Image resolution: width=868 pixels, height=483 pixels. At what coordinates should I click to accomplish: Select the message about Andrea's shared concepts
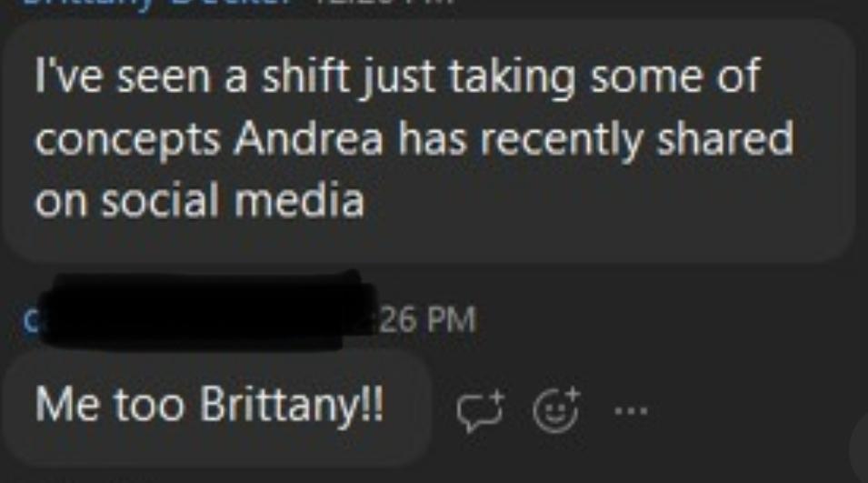click(x=426, y=141)
